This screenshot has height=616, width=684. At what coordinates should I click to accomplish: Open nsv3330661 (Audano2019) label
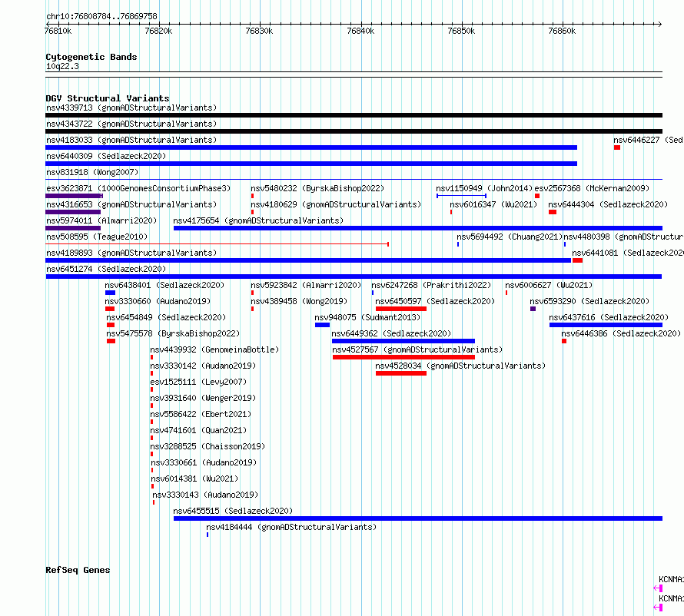point(204,462)
